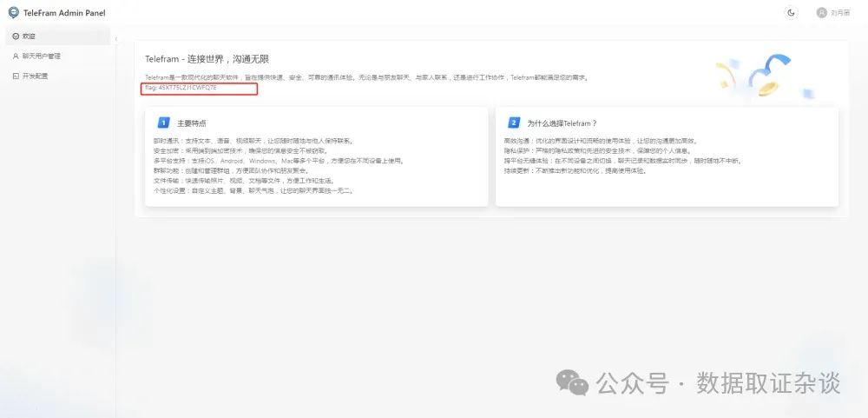Click the line starting with 个性化设置

[253, 190]
